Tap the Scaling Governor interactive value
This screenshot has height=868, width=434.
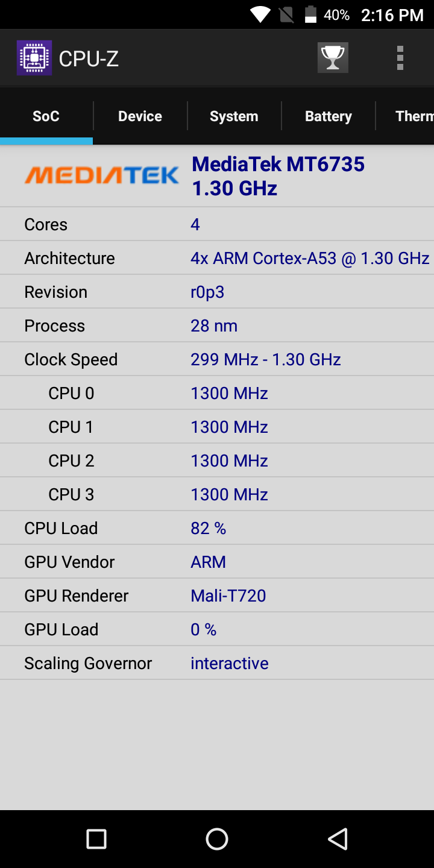(x=230, y=663)
